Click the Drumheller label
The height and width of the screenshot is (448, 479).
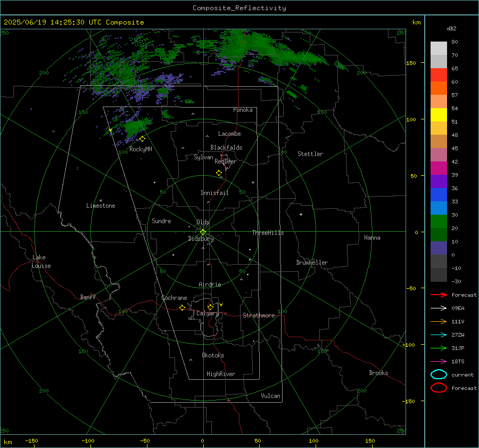pos(312,263)
